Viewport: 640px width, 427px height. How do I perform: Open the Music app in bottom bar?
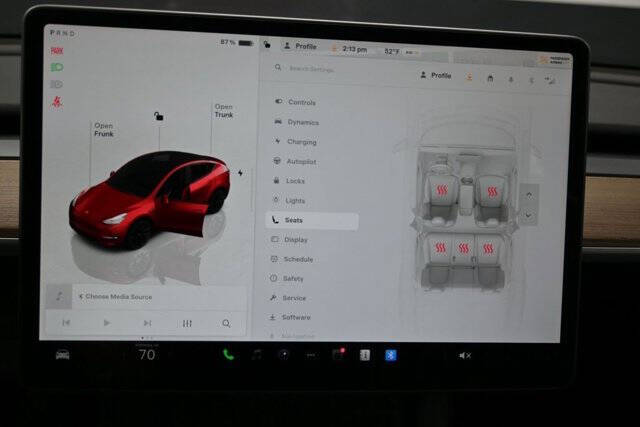click(256, 355)
